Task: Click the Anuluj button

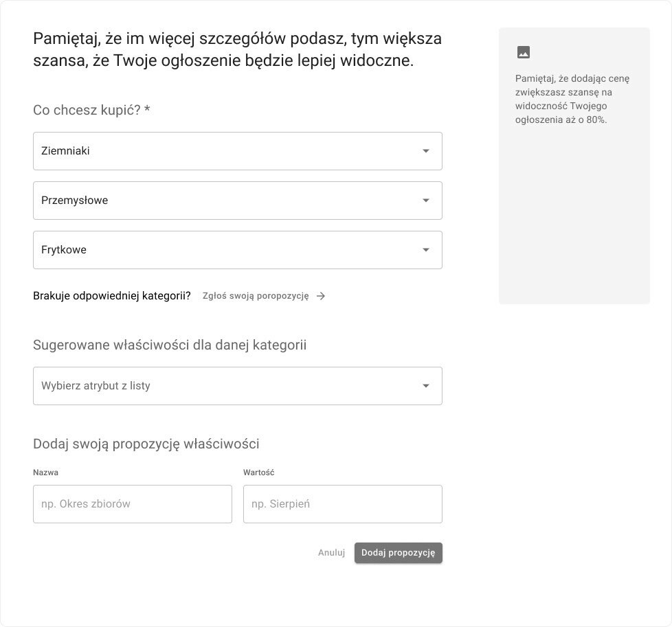Action: [331, 553]
